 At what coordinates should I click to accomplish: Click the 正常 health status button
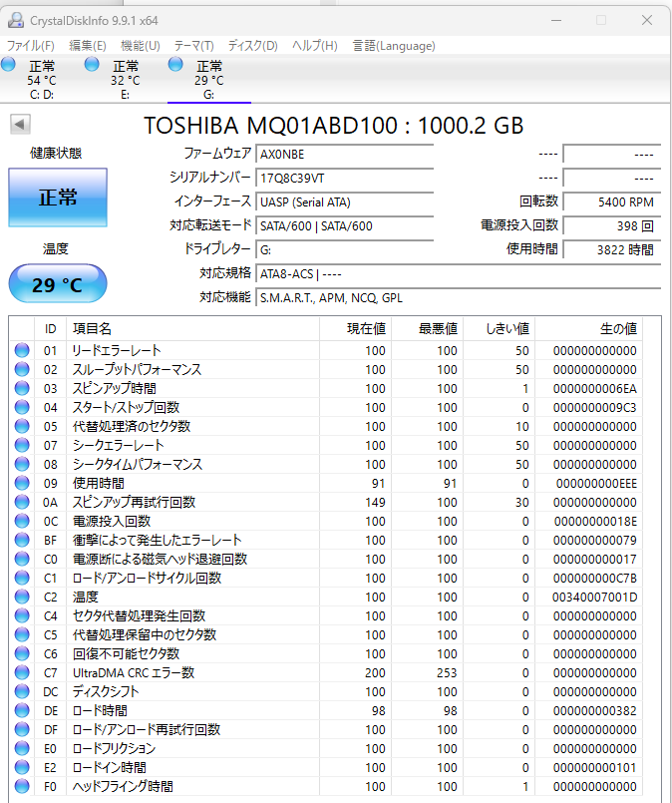click(58, 198)
